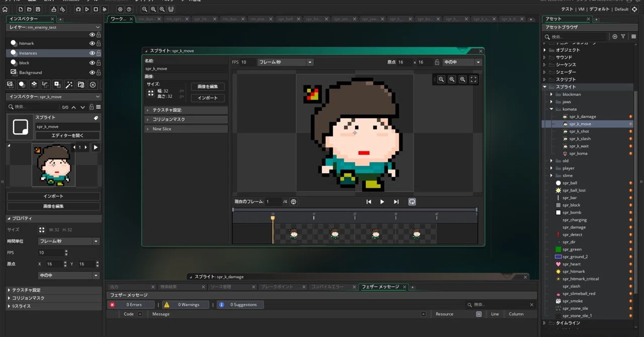The height and width of the screenshot is (337, 644).
Task: Add new asset plus icon in asset browser
Action: (615, 37)
